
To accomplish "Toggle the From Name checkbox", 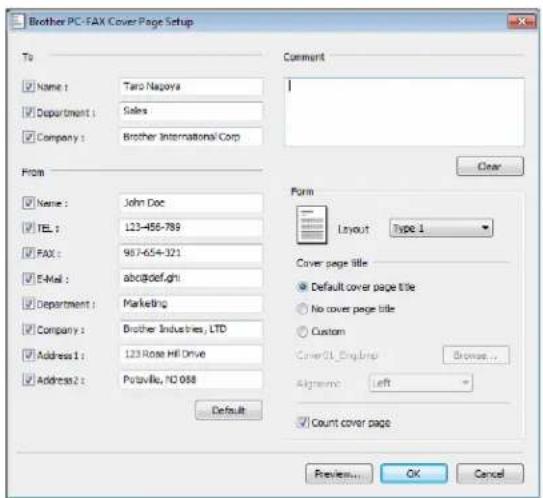I will pos(28,203).
